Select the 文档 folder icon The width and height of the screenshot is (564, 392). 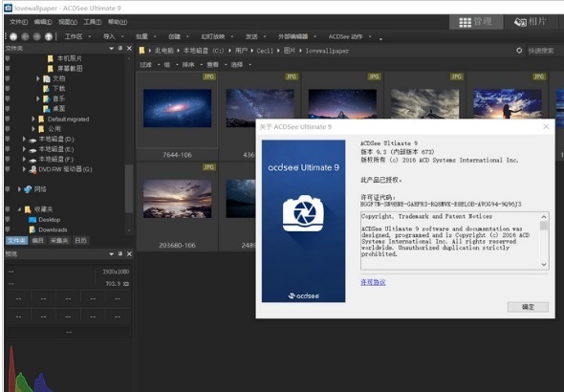(x=47, y=78)
